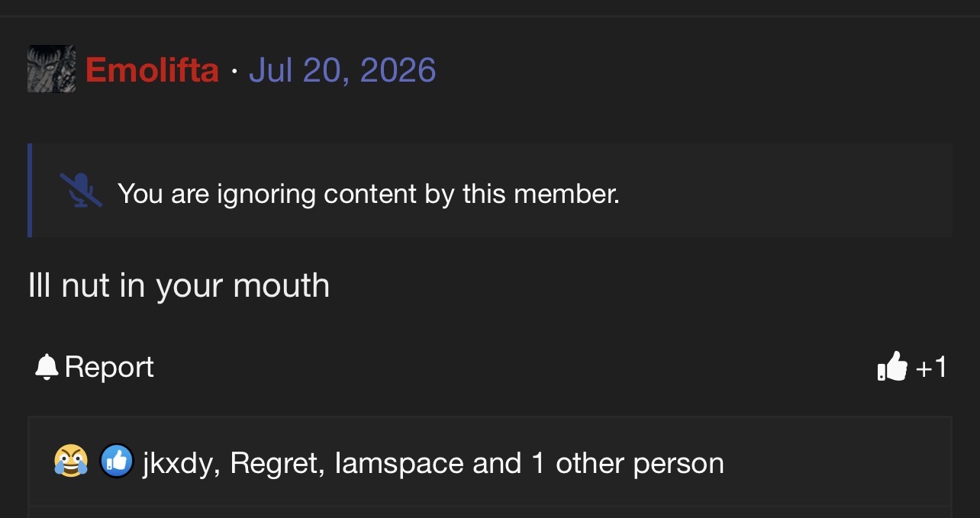Click the muted microphone ignore icon
980x518 pixels.
[81, 190]
